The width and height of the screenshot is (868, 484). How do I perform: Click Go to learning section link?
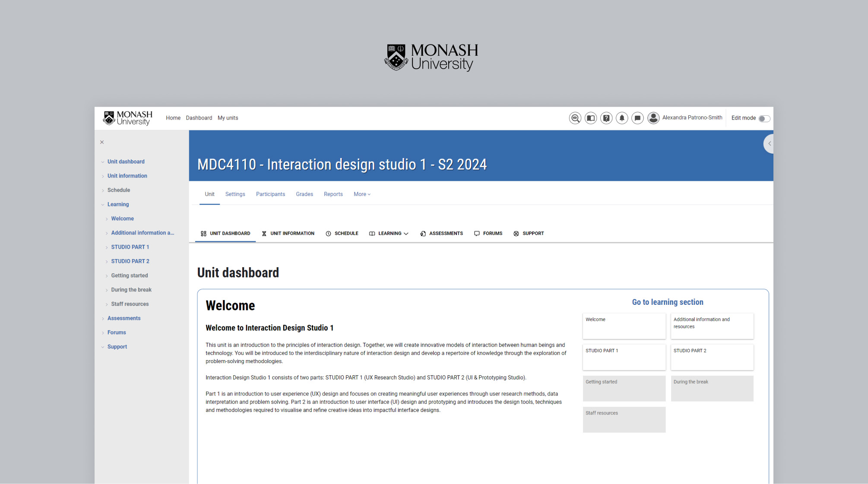pos(667,302)
